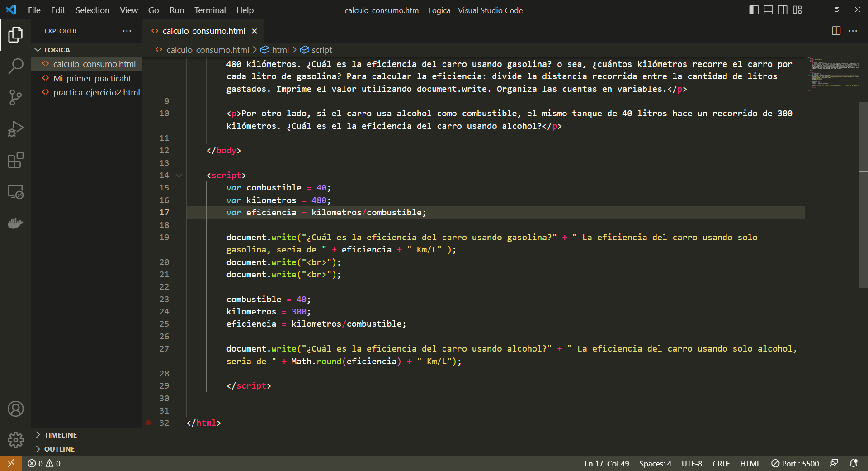Open practica-ejercicio2.html in explorer
This screenshot has width=868, height=471.
point(87,92)
